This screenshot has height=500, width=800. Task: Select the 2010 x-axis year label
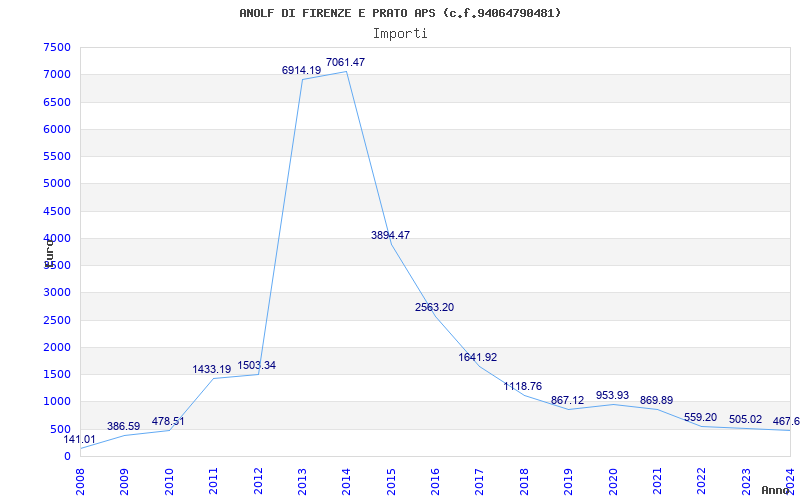click(x=169, y=482)
